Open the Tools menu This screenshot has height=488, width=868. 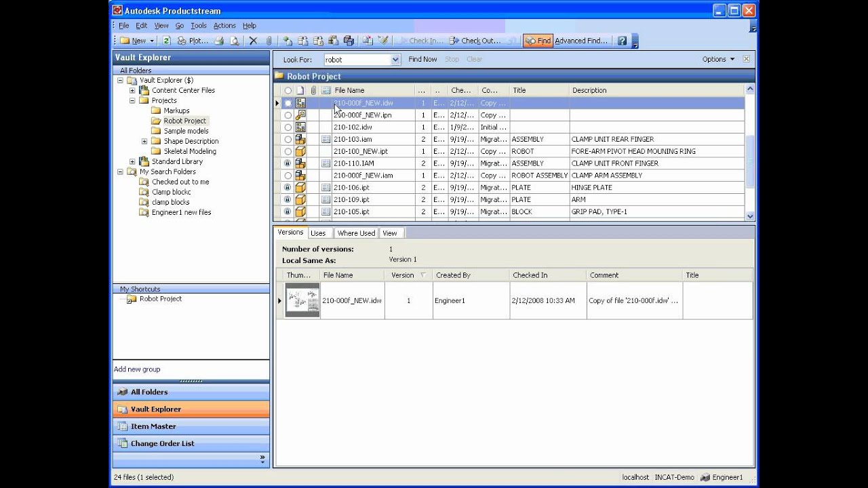click(x=199, y=26)
